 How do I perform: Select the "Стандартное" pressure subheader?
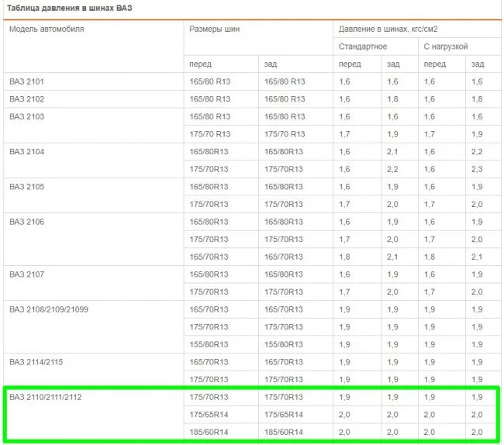(x=363, y=47)
